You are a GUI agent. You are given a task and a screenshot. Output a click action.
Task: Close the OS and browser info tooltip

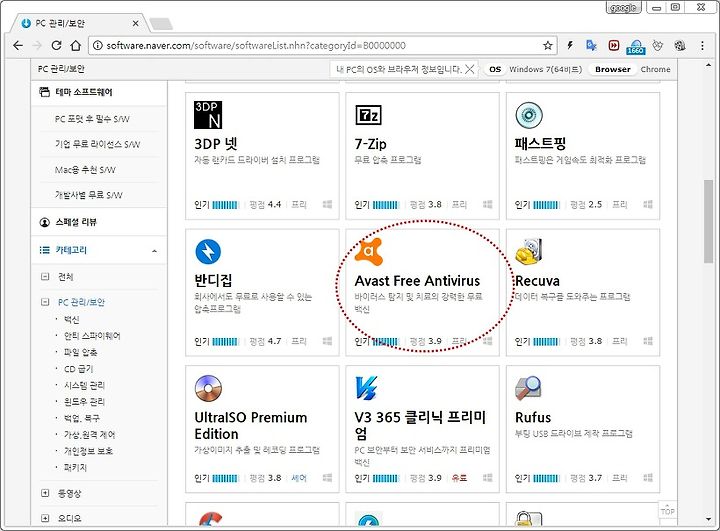point(469,69)
